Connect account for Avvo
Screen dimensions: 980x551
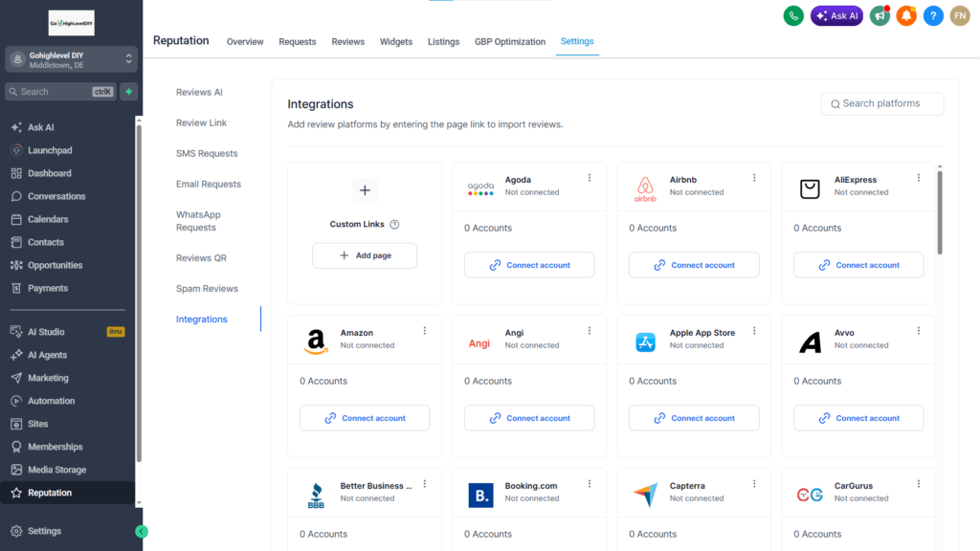[x=858, y=418]
